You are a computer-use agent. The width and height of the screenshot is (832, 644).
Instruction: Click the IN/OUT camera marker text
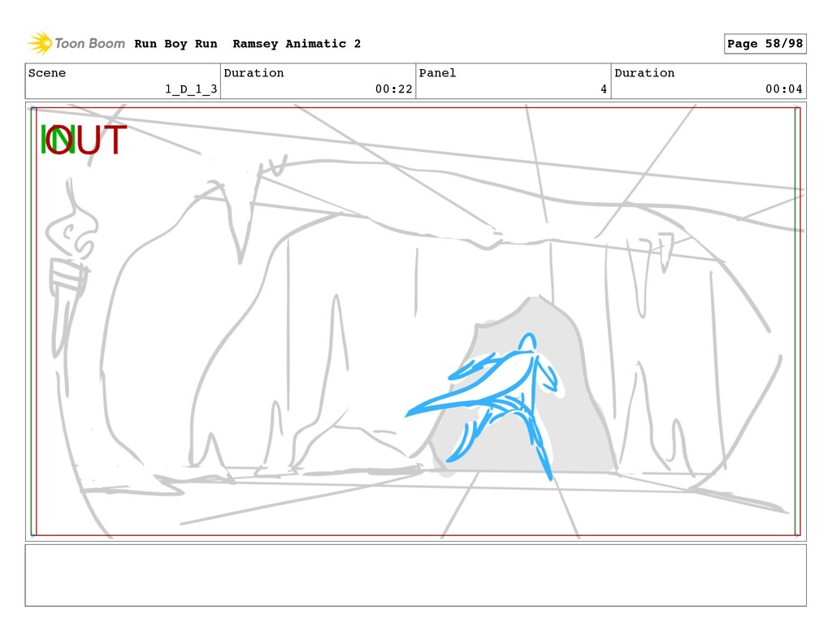84,140
